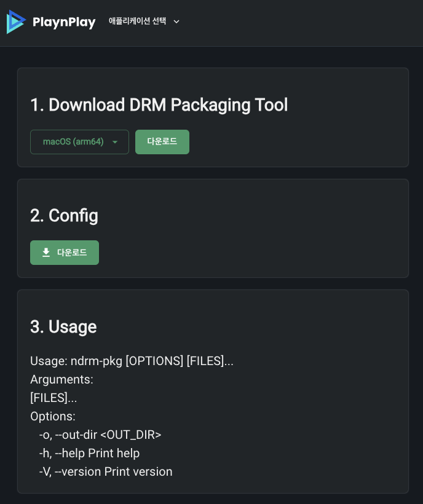Click the "-o, --out-dir <OUT_DIR>" option line
This screenshot has height=504, width=423.
(100, 435)
